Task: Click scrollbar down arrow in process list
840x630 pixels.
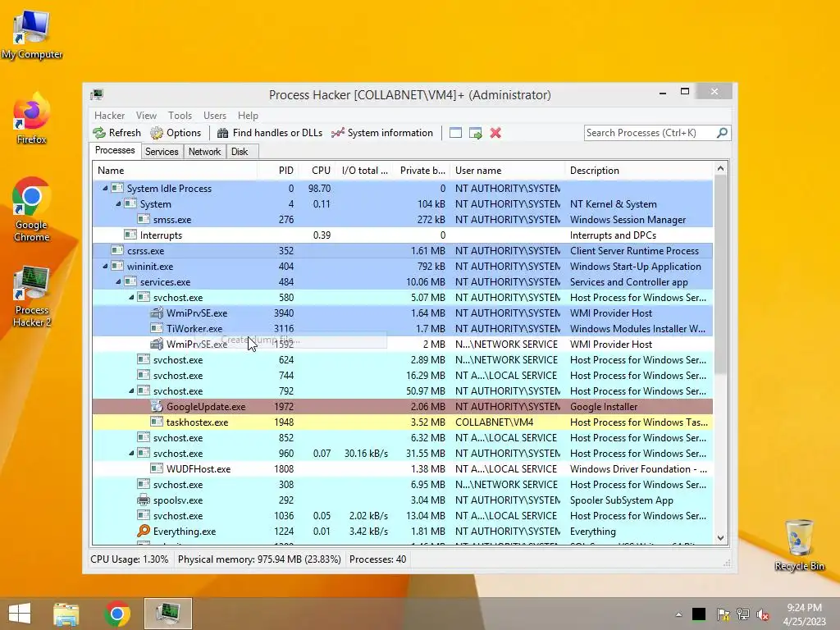Action: coord(720,538)
